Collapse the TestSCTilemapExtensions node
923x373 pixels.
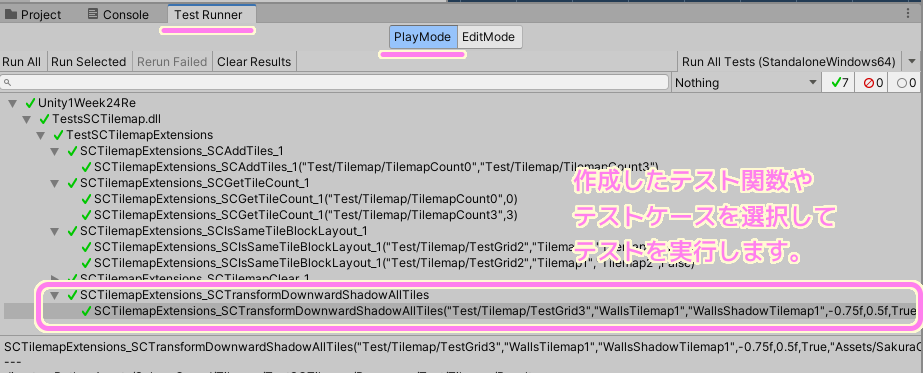coord(41,135)
